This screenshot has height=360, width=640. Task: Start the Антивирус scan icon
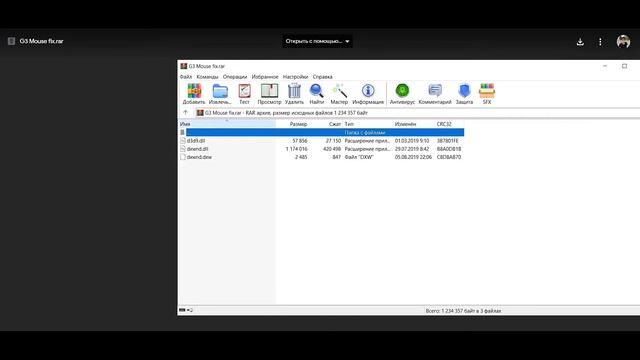[402, 91]
